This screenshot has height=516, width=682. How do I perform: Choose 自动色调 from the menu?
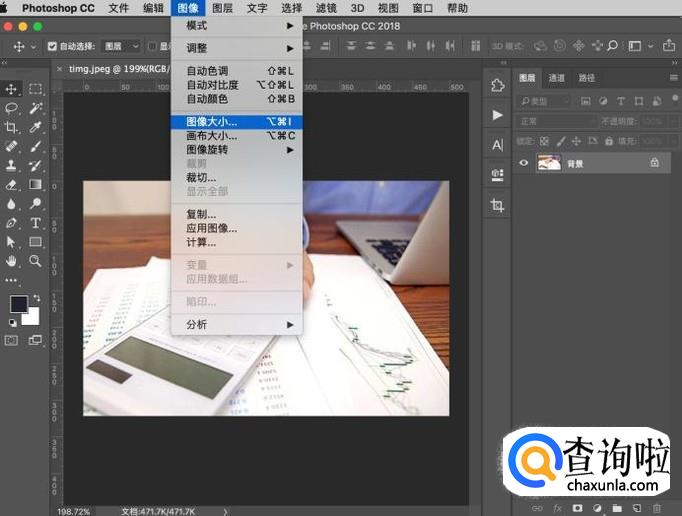[x=237, y=71]
